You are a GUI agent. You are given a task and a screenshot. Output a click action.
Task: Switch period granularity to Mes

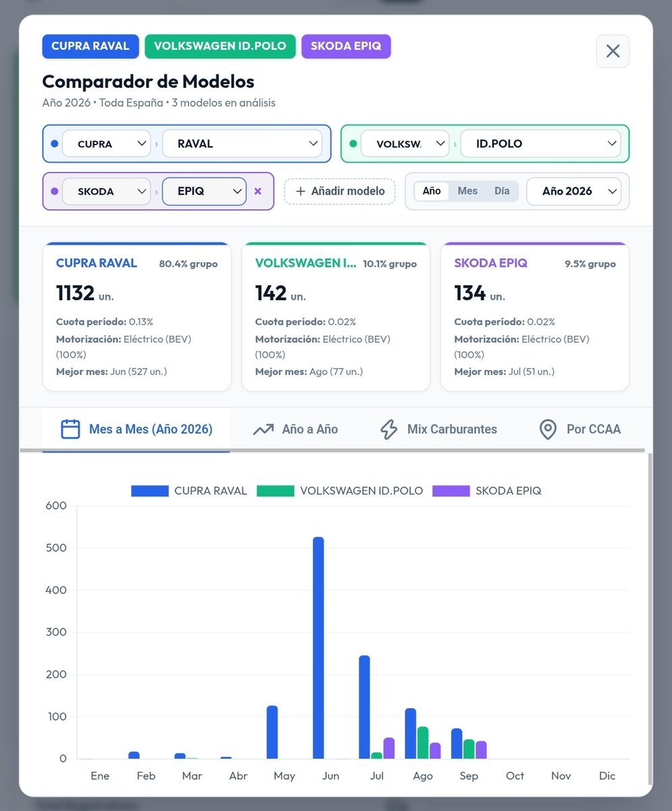(x=467, y=191)
